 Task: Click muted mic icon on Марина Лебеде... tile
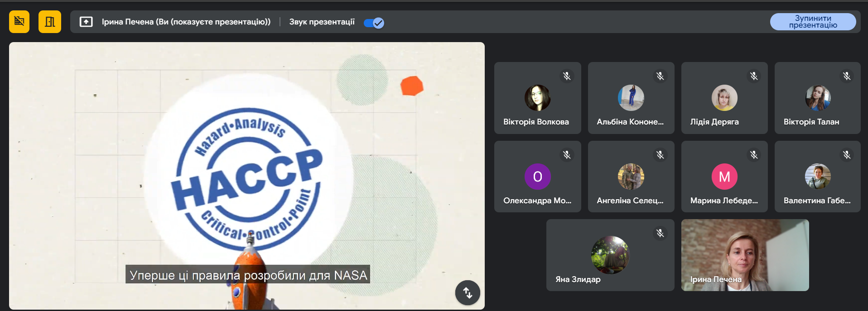(x=754, y=155)
